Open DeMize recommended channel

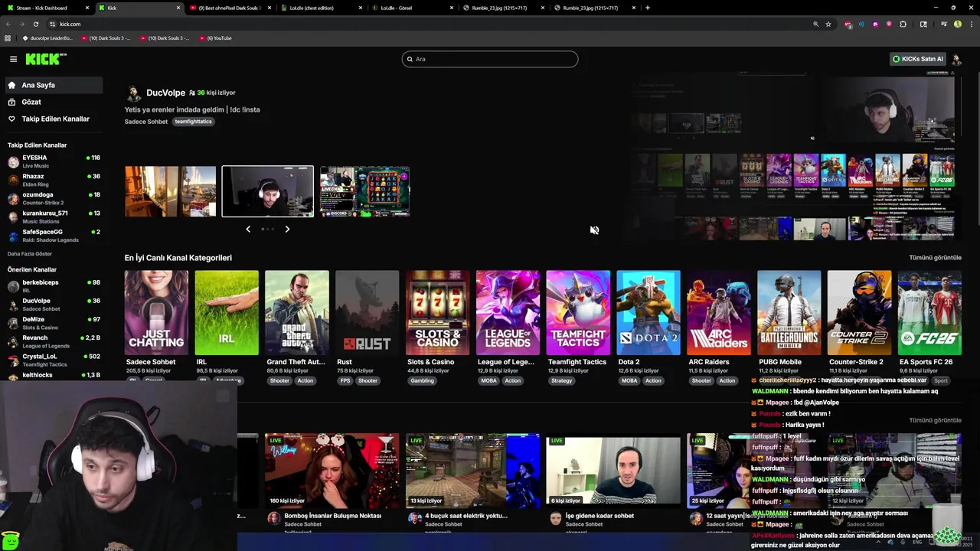(53, 323)
